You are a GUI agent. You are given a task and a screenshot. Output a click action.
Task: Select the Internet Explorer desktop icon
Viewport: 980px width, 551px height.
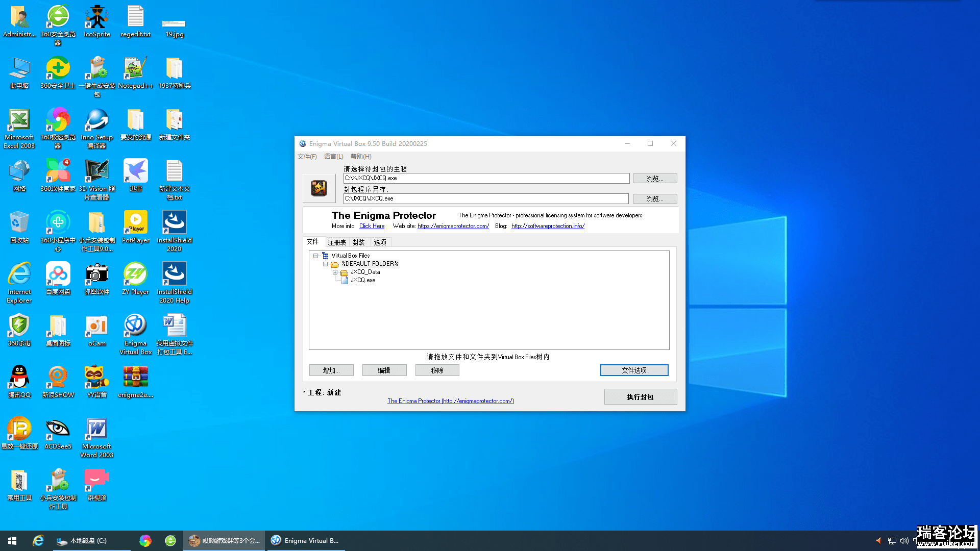(x=19, y=283)
